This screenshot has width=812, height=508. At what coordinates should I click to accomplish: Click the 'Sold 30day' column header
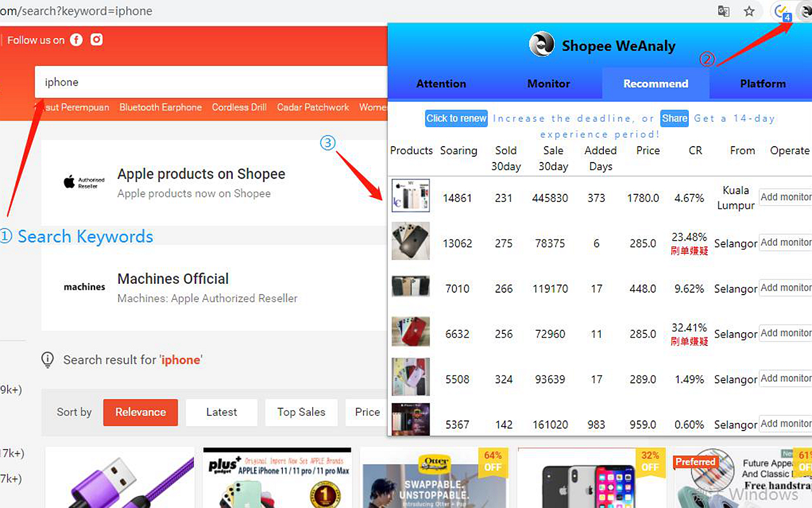pos(506,158)
